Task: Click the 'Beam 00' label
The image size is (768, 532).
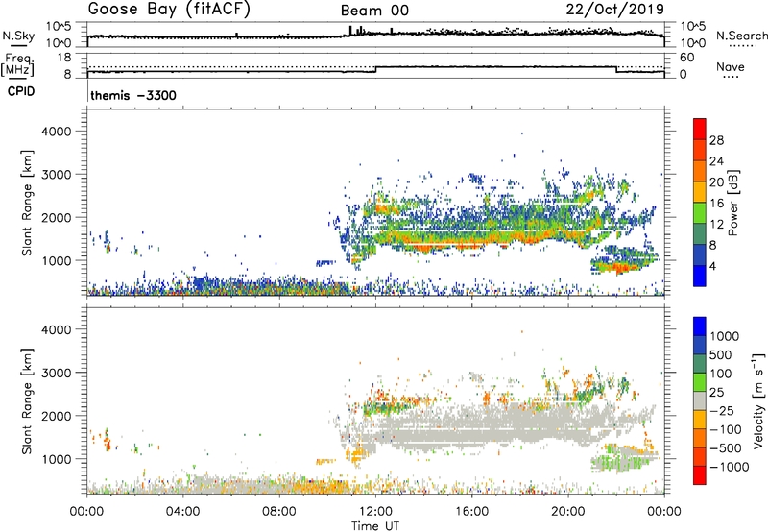Action: (374, 11)
